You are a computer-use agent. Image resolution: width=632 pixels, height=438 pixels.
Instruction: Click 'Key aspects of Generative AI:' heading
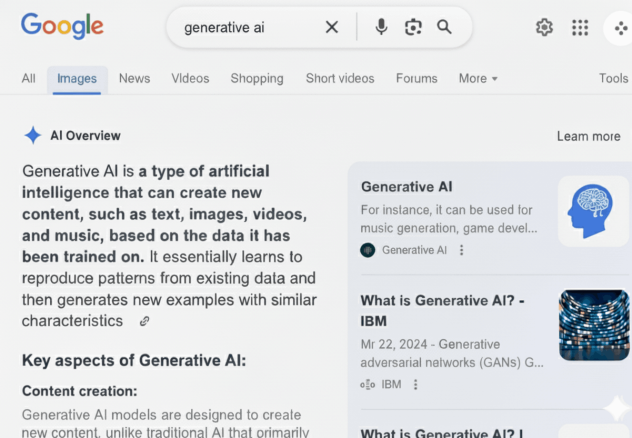point(134,361)
